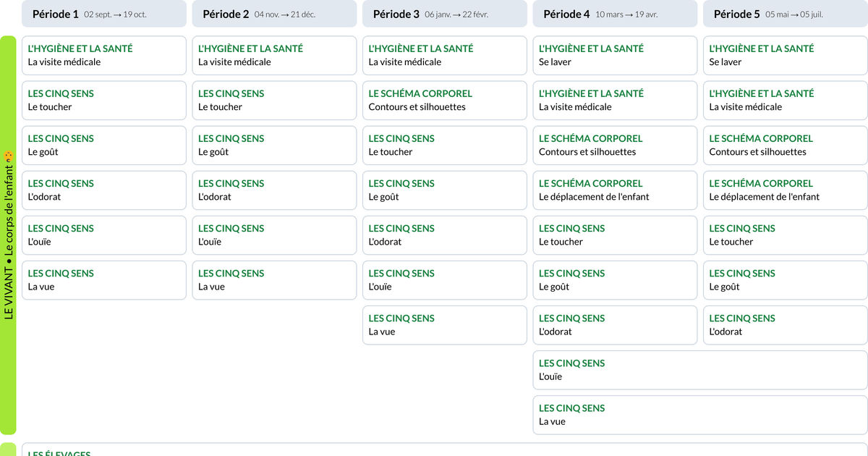Click 'L'odorat' card in Période 2

pyautogui.click(x=274, y=190)
